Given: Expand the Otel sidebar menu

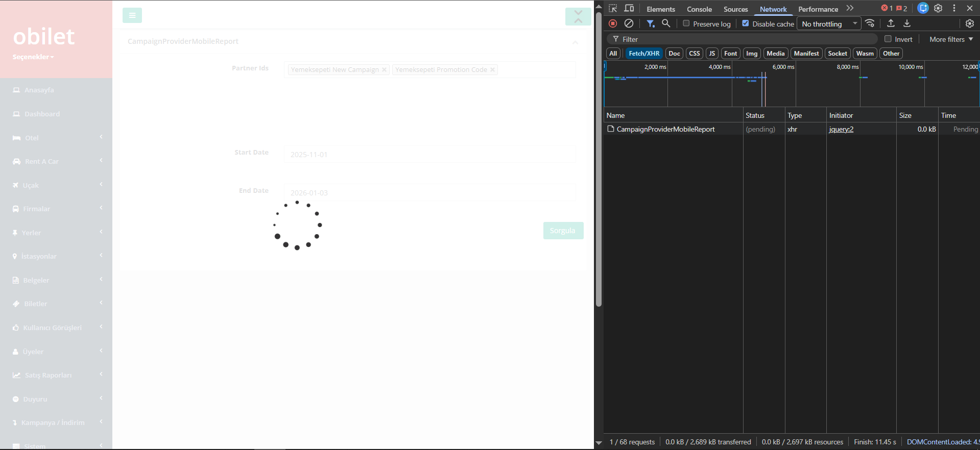Looking at the screenshot, I should (56, 138).
